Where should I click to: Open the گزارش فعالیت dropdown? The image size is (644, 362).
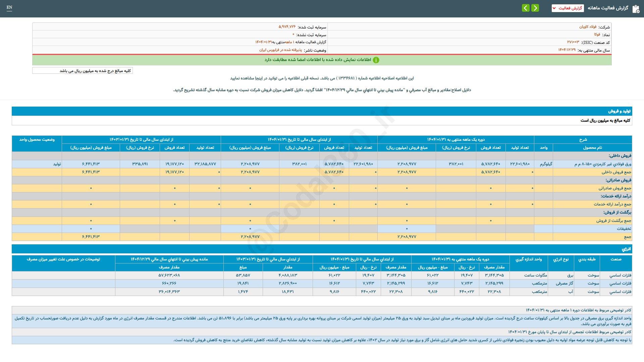[x=568, y=8]
